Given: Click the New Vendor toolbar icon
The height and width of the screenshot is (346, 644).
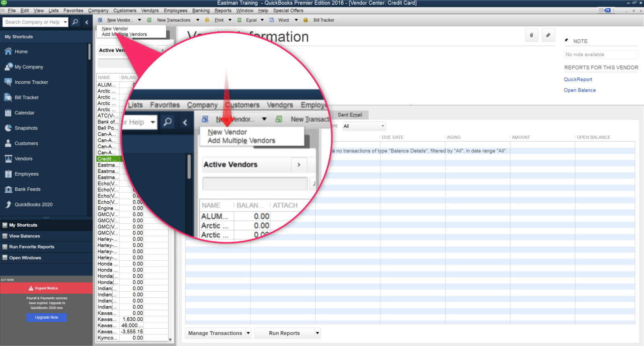Looking at the screenshot, I should click(100, 20).
